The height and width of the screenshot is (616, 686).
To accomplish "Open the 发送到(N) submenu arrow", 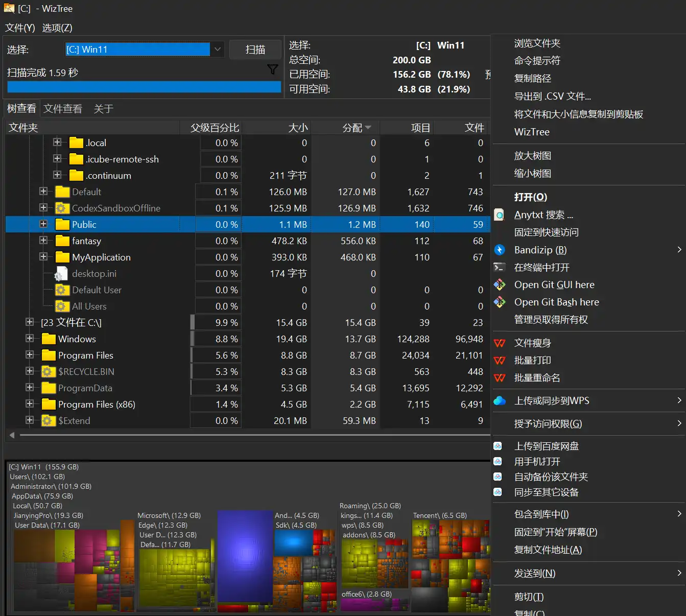I will click(679, 573).
